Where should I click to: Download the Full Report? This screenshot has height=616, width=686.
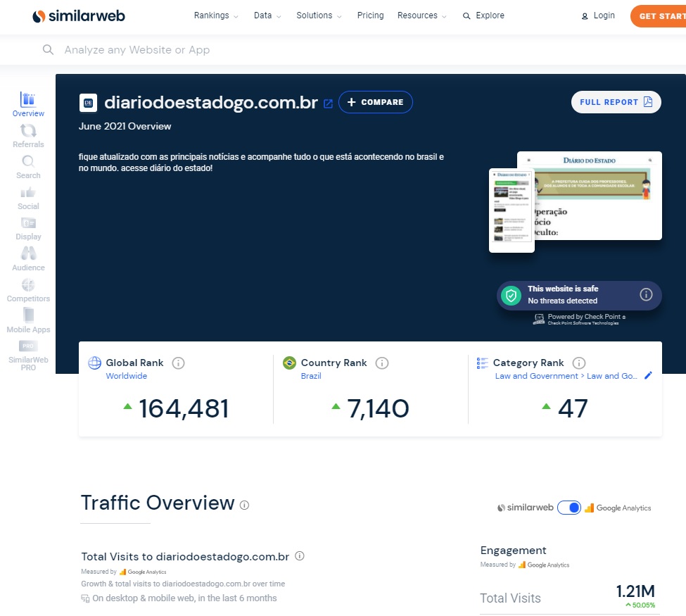coord(616,102)
